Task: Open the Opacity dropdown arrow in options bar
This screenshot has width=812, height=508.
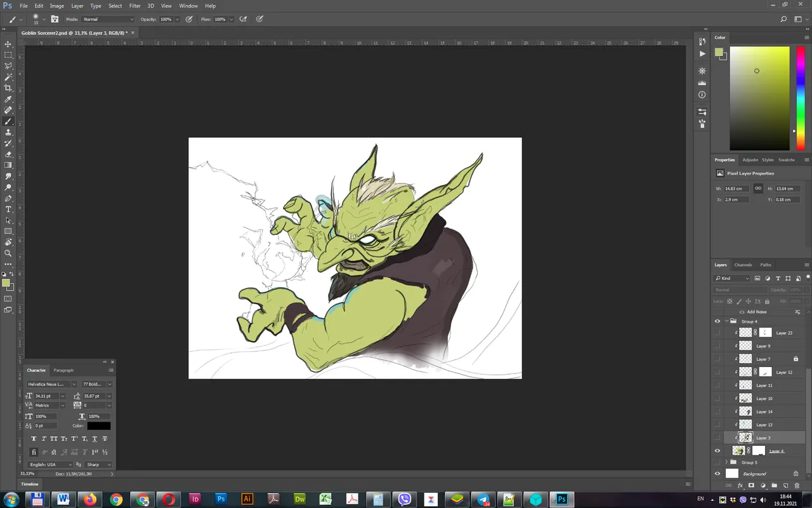Action: click(x=177, y=19)
